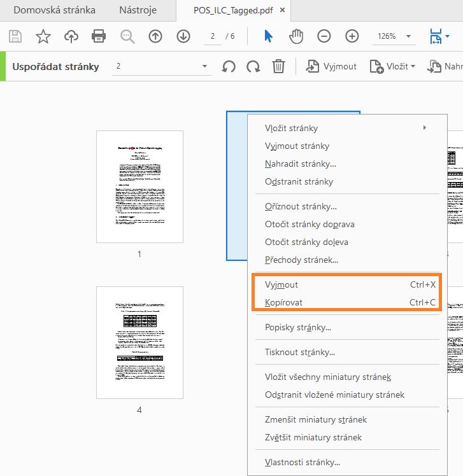463x476 pixels.
Task: Choose Tisknout stránky... from the menu
Action: 347,353
